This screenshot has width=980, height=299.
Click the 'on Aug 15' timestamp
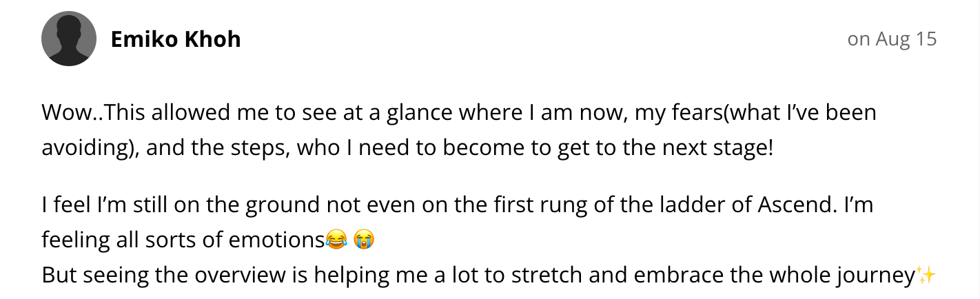click(x=892, y=39)
